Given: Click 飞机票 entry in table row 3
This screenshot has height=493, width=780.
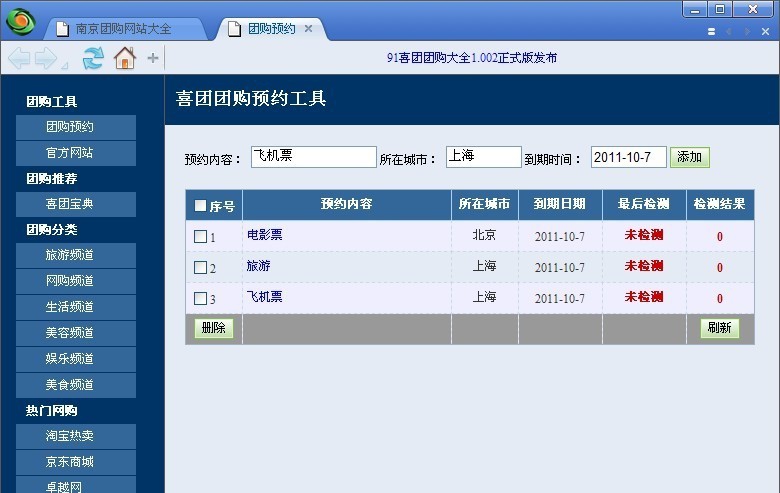Looking at the screenshot, I should point(265,297).
